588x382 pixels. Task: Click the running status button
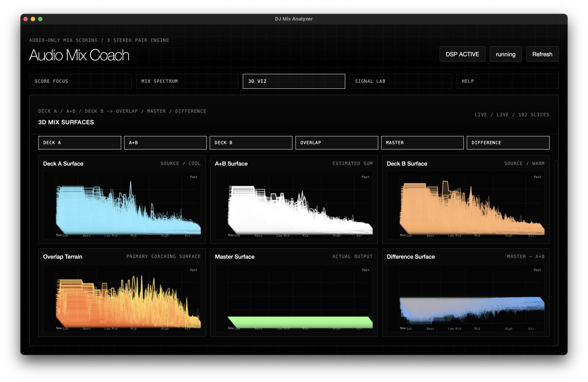point(505,54)
